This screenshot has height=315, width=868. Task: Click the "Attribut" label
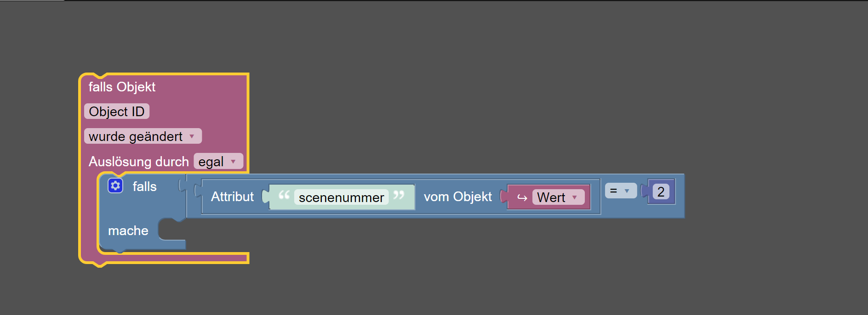232,197
